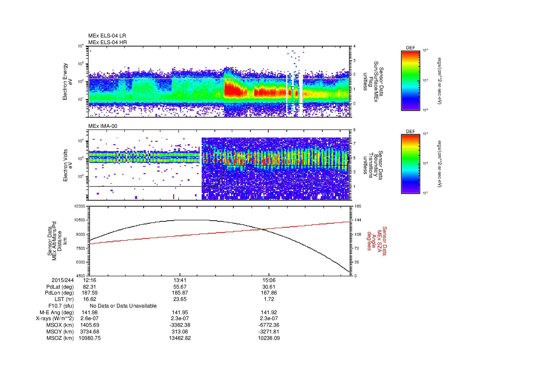Viewport: 555px width, 392px height.
Task: Click the 'MSOY (km)' row label
Action: [x=60, y=332]
